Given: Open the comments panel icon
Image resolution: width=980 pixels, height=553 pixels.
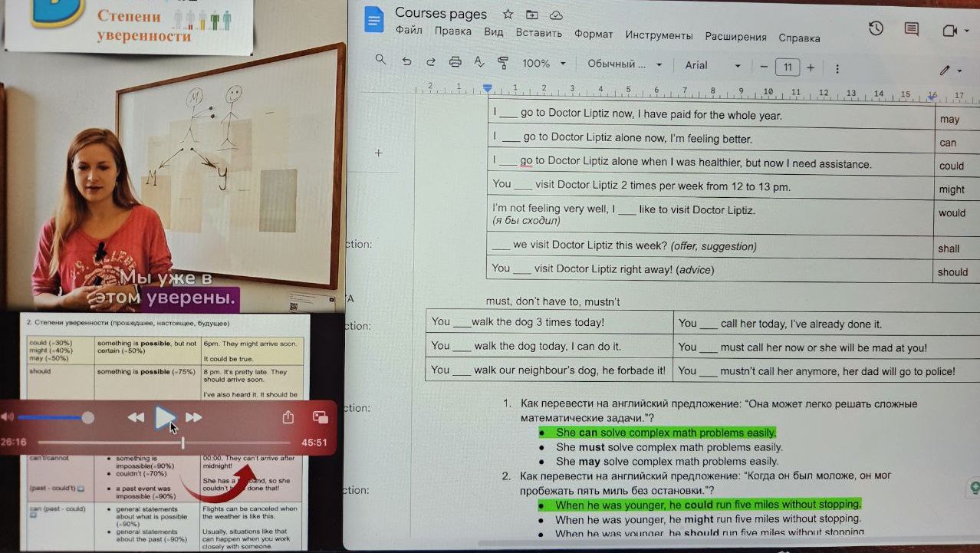Looking at the screenshot, I should [x=911, y=29].
